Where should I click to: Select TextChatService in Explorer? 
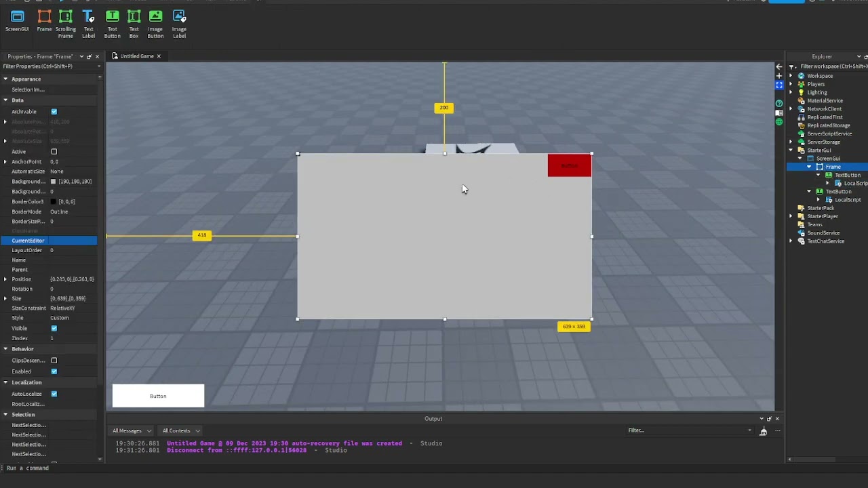tap(825, 241)
